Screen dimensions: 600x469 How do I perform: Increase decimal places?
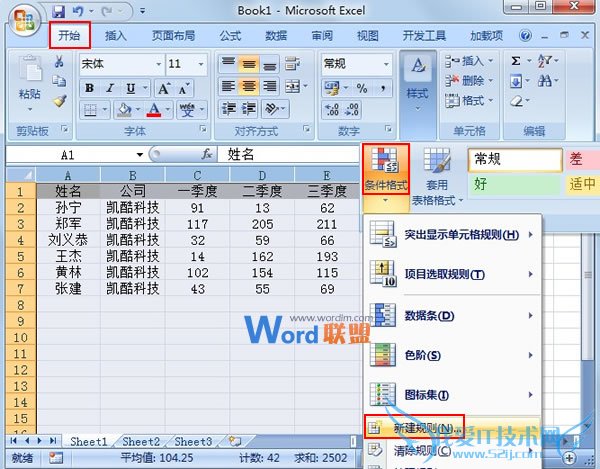point(332,109)
